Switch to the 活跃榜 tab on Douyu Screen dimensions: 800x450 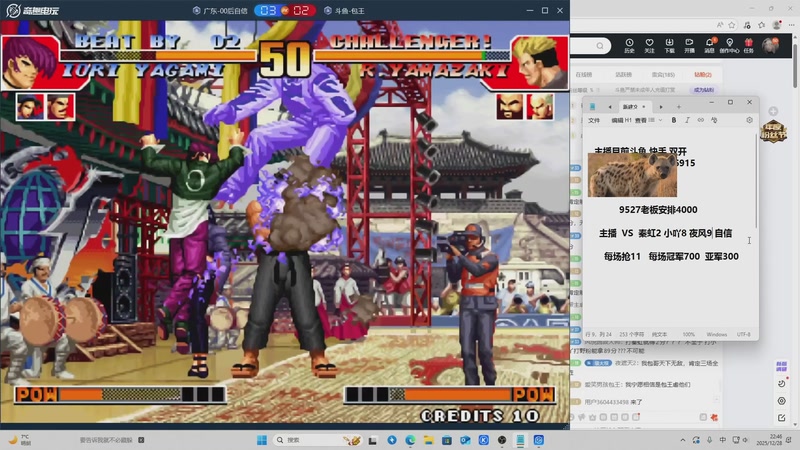tap(623, 74)
